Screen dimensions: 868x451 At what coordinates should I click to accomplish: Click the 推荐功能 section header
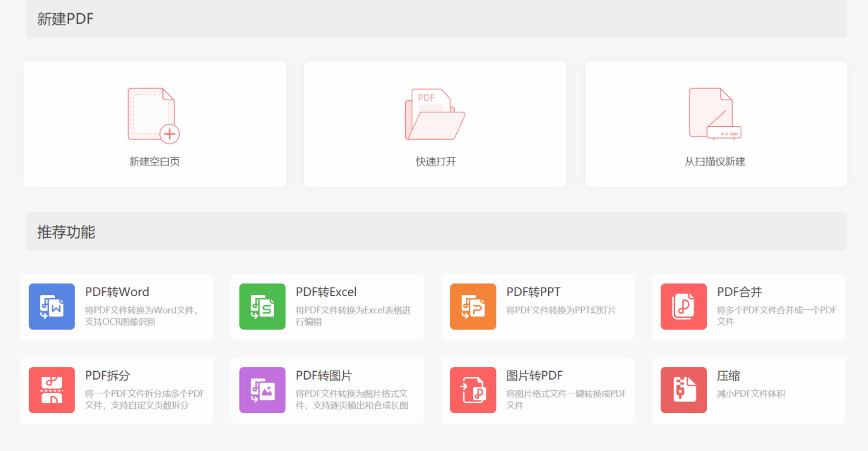click(x=66, y=232)
